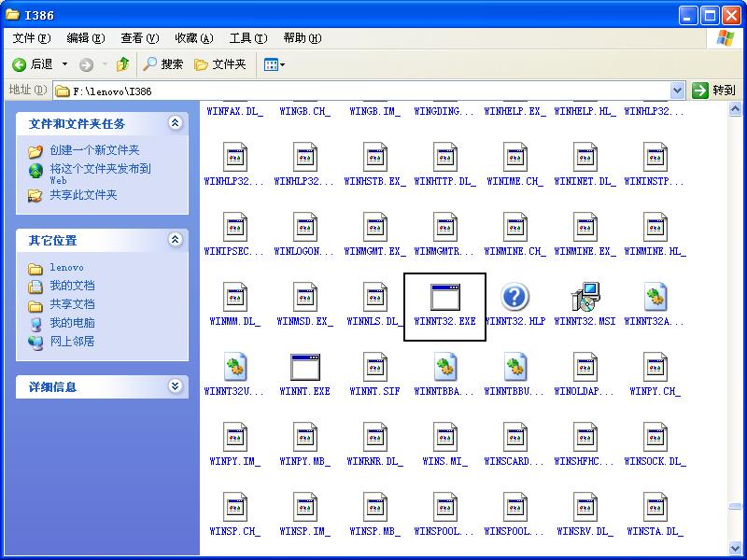The image size is (747, 560).
Task: Click the 后退 back button
Action: click(x=33, y=64)
